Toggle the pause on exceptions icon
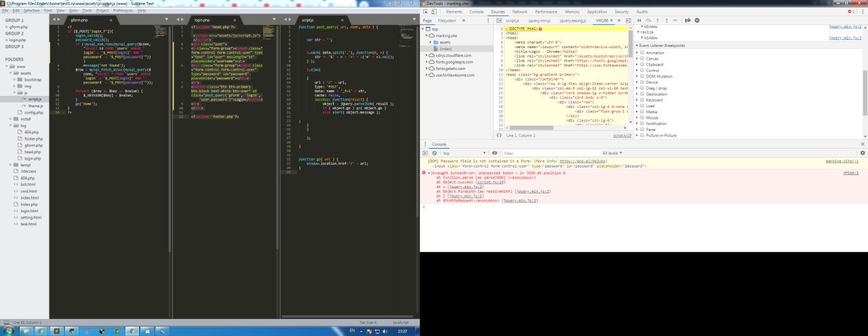Viewport: 868px width, 336px height. point(696,21)
